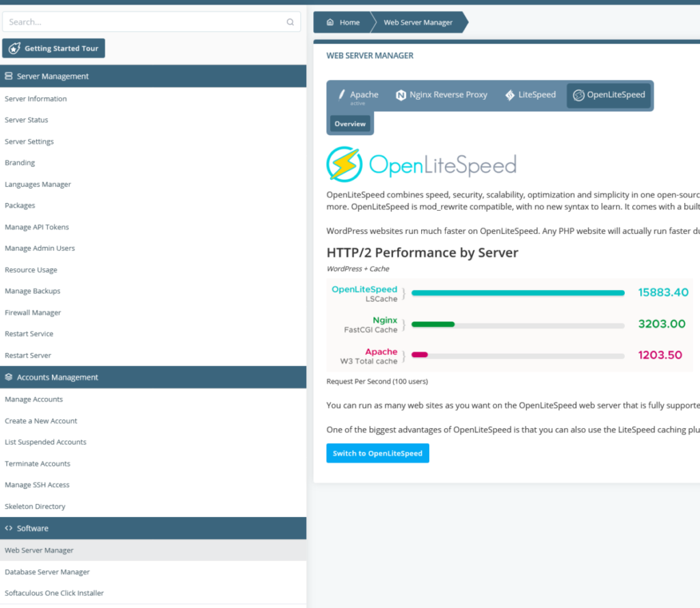Switch to the LiteSpeed tab

530,94
